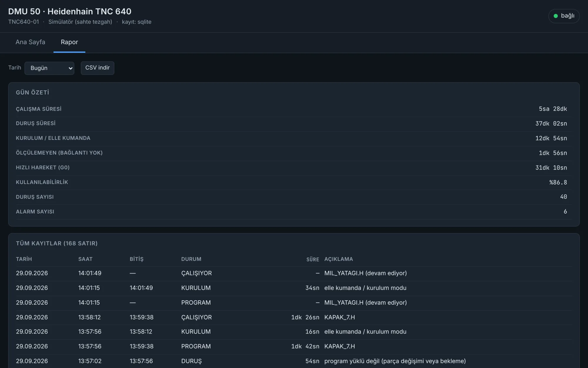Click the stop count value 40
Screen dimensions: 588x368
point(563,197)
